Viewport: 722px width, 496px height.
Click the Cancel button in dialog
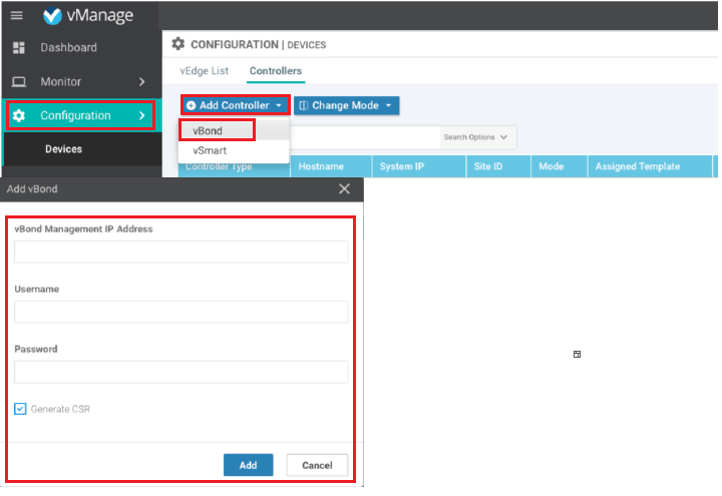(317, 465)
